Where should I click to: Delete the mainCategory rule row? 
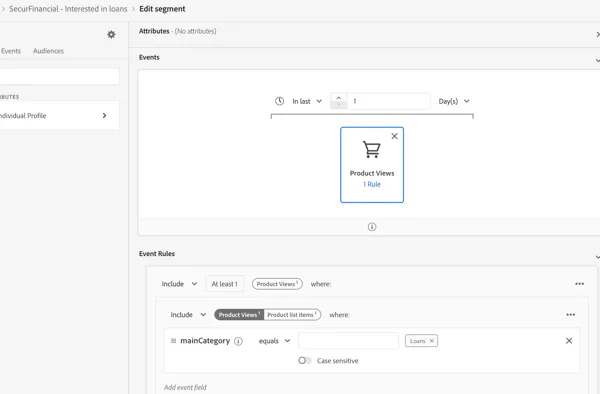(x=569, y=341)
